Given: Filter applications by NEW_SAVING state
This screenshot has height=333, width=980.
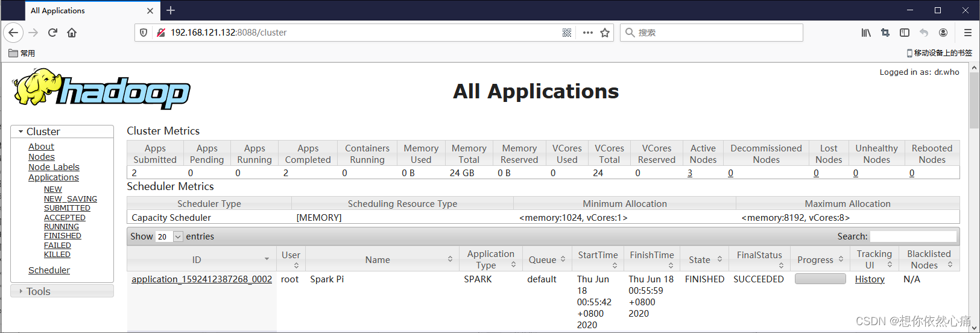Looking at the screenshot, I should 71,199.
